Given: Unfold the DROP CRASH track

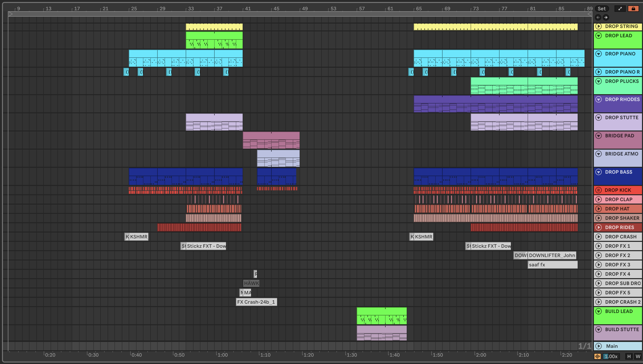Looking at the screenshot, I should pos(599,237).
